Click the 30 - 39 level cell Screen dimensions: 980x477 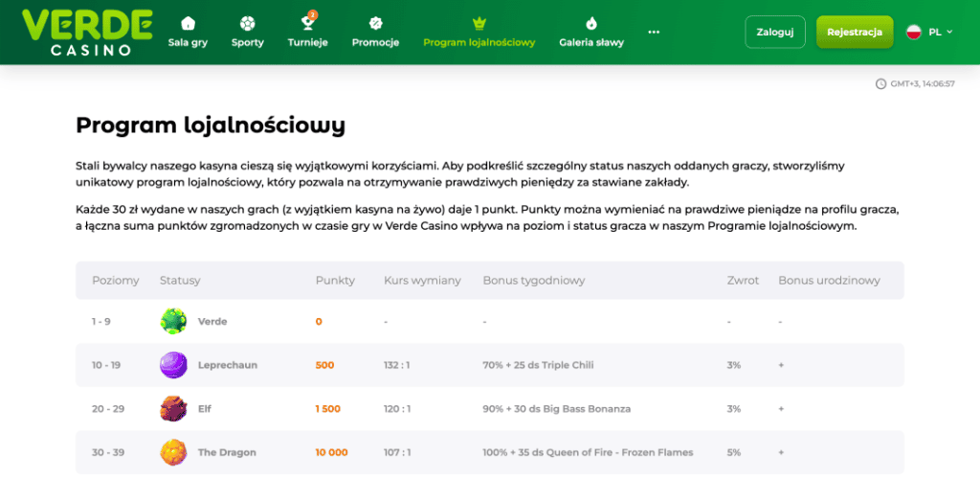pos(107,452)
